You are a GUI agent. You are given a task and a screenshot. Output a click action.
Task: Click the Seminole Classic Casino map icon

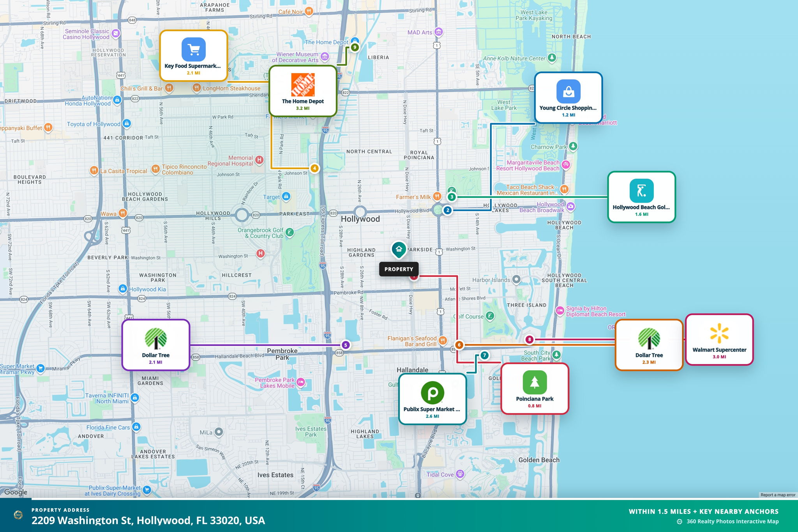click(116, 34)
